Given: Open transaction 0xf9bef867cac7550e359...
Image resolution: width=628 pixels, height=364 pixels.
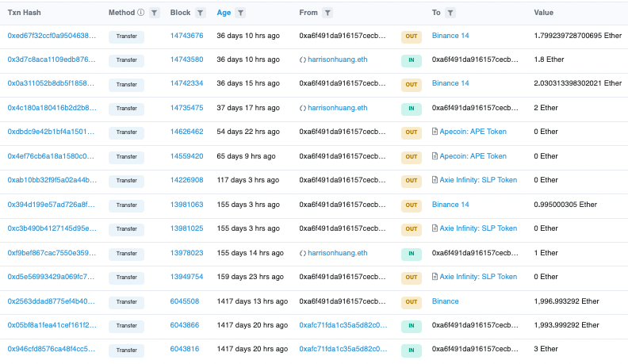Looking at the screenshot, I should tap(52, 253).
